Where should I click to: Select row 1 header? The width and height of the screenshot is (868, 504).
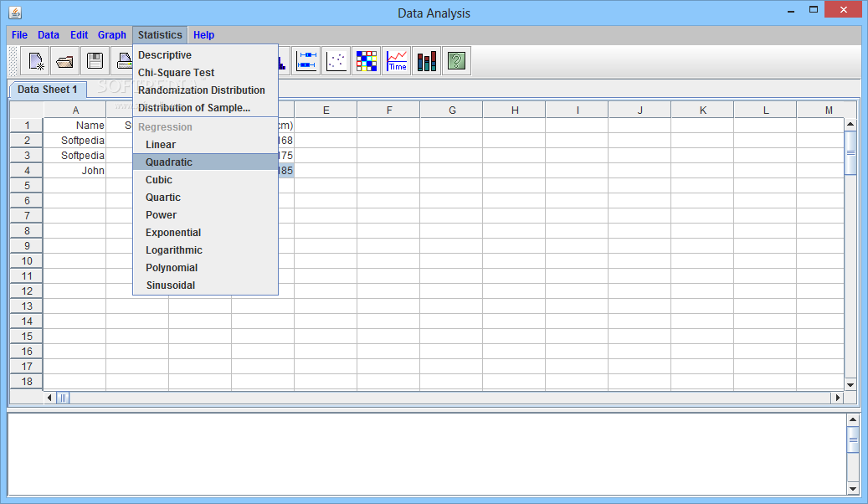click(27, 126)
